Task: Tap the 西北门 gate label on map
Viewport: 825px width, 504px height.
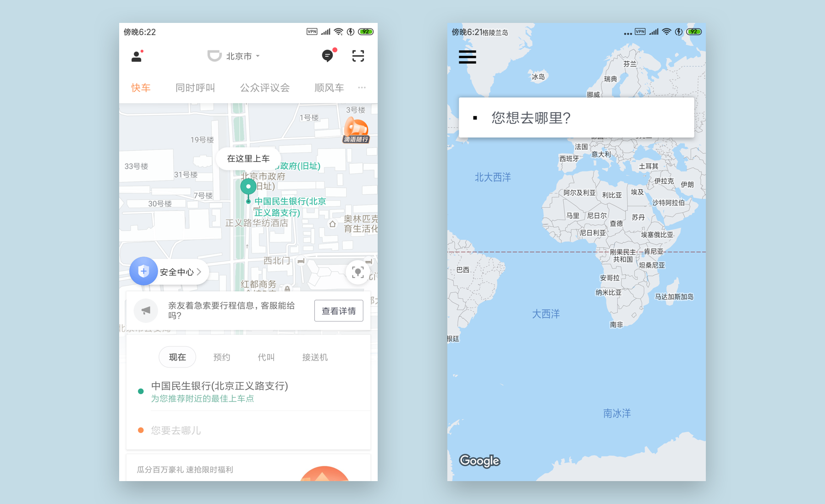Action: pos(276,261)
